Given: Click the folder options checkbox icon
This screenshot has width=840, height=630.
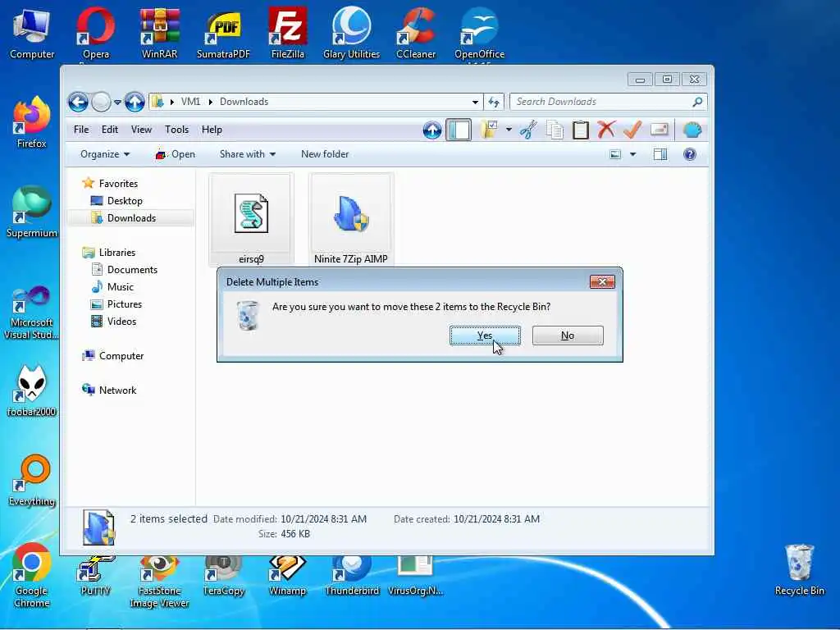Looking at the screenshot, I should [x=489, y=130].
